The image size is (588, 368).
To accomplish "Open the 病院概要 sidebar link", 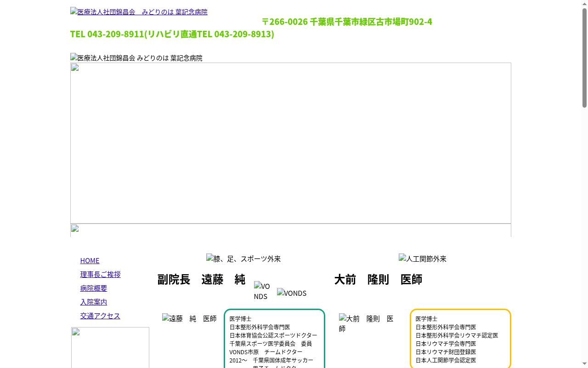I will [x=94, y=288].
